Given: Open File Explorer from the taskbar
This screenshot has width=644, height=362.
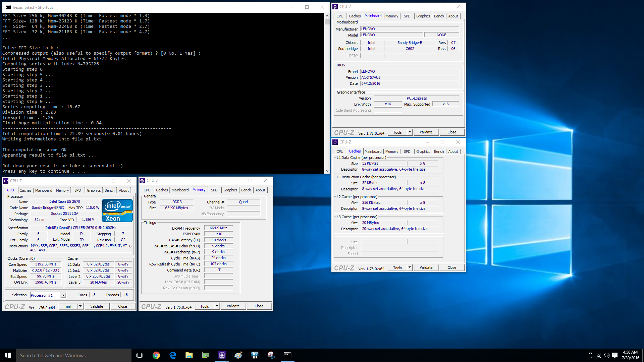Looking at the screenshot, I should [189, 355].
